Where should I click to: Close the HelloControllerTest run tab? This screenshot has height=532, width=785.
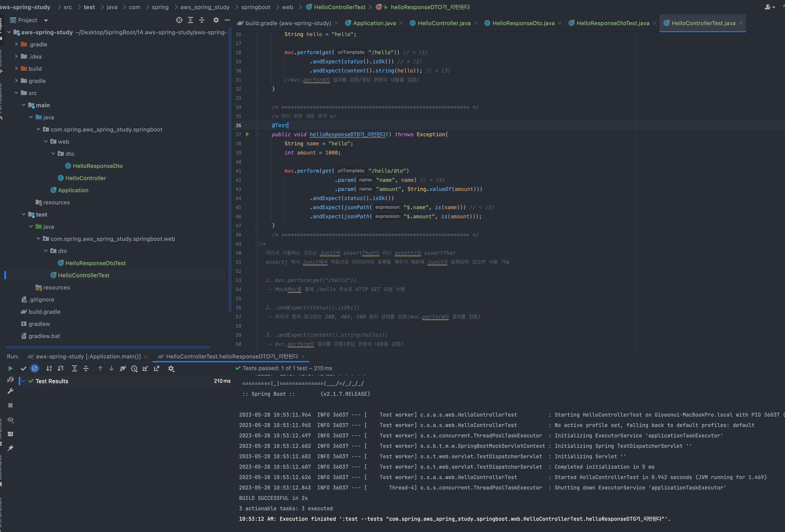coord(303,357)
